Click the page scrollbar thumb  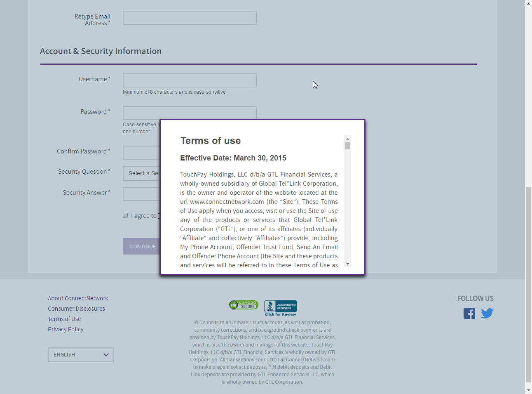(528, 285)
